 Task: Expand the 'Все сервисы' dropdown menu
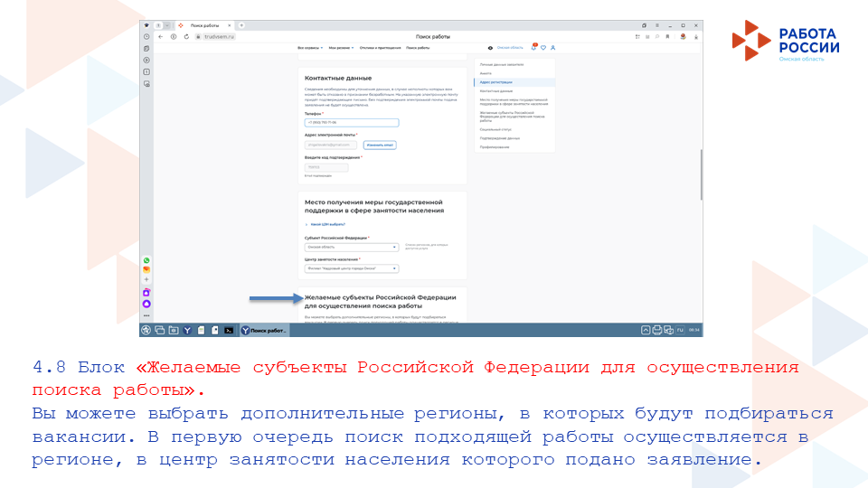pos(310,47)
